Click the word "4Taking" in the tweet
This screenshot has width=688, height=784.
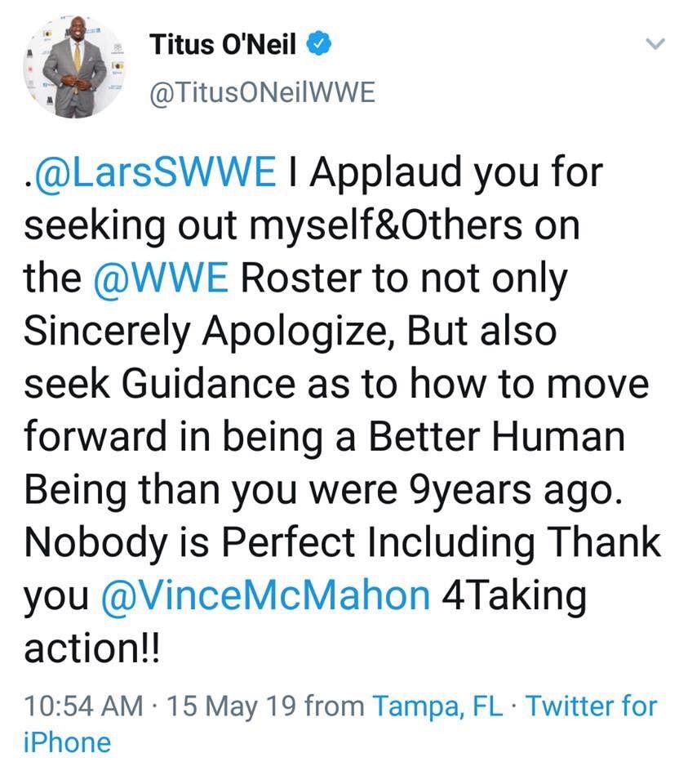tap(513, 595)
